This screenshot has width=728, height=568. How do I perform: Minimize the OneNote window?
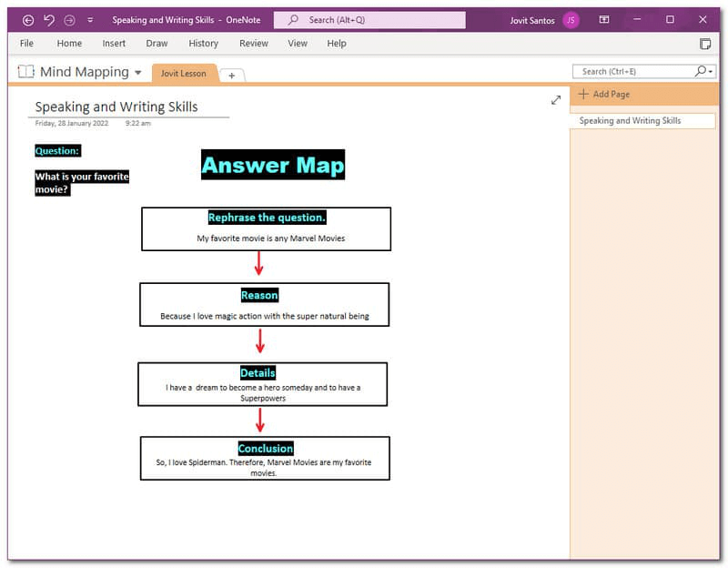(637, 19)
